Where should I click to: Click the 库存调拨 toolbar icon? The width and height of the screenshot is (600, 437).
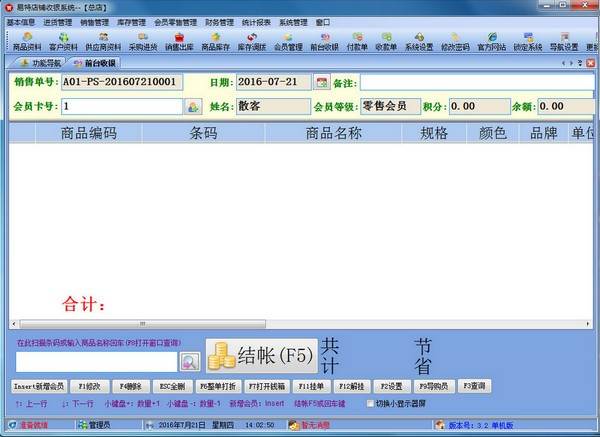(252, 41)
